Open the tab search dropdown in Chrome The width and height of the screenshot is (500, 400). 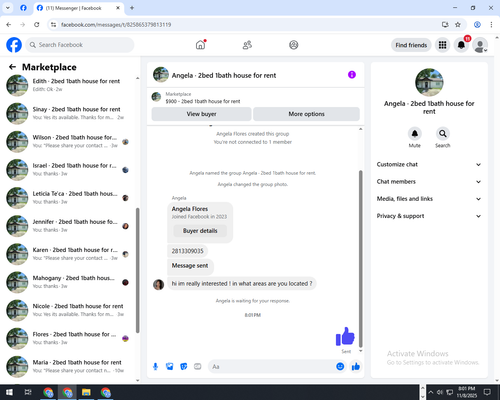8,8
